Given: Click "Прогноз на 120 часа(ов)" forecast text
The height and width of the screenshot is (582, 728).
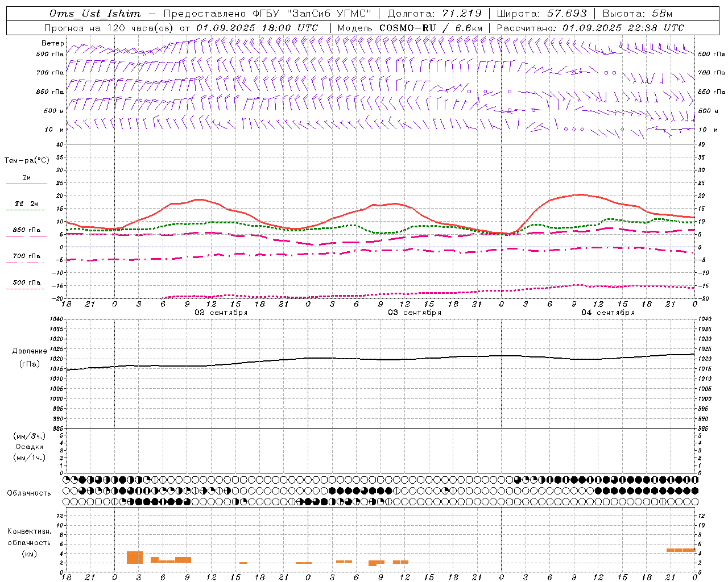Looking at the screenshot, I should click(x=110, y=28).
